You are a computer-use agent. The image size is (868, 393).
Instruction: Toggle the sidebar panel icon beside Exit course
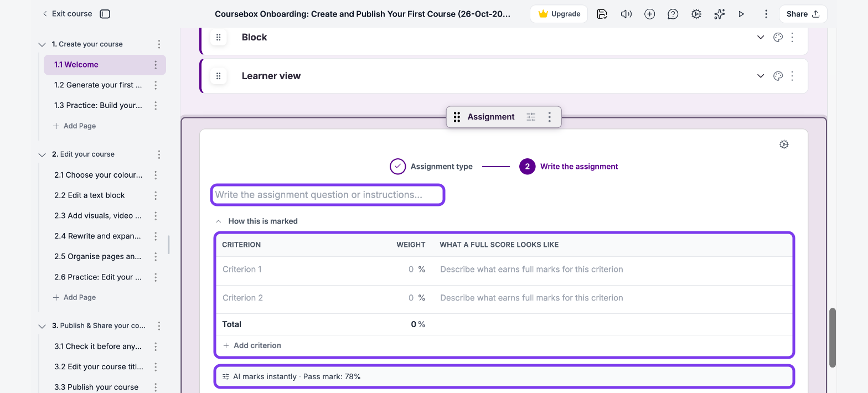pyautogui.click(x=105, y=14)
